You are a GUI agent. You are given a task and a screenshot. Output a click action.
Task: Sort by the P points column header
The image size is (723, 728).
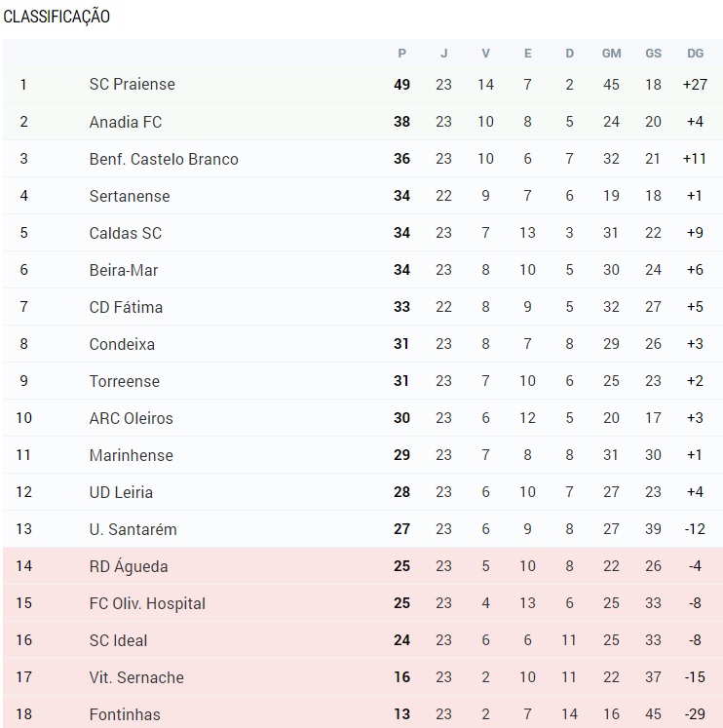[401, 54]
